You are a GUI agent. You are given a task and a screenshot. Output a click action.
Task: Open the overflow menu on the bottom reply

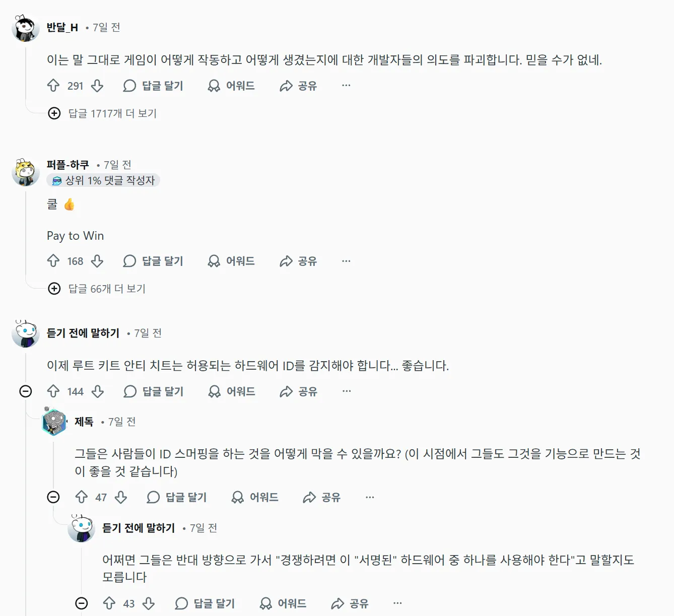click(x=397, y=603)
